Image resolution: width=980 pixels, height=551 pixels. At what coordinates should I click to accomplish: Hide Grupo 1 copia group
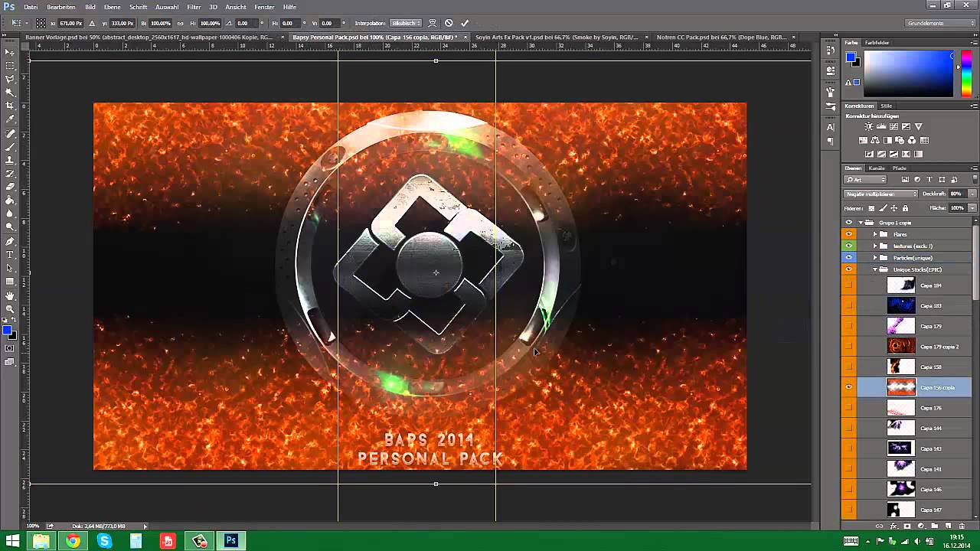click(x=848, y=223)
